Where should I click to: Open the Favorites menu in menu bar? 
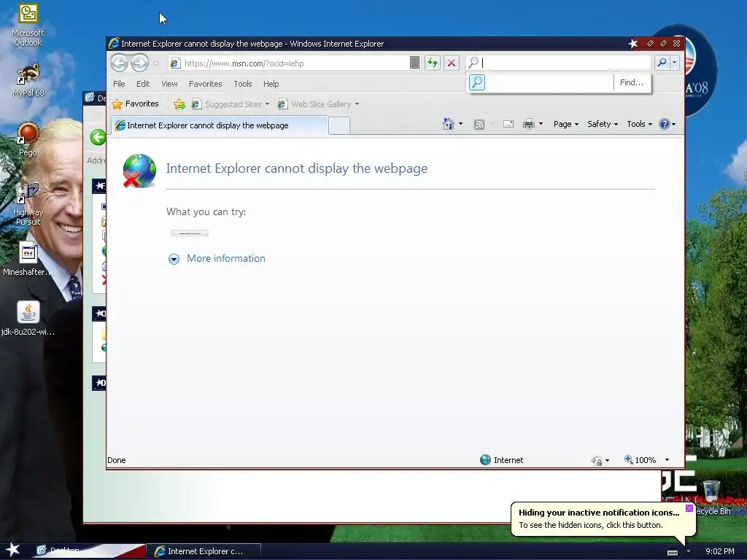click(205, 84)
